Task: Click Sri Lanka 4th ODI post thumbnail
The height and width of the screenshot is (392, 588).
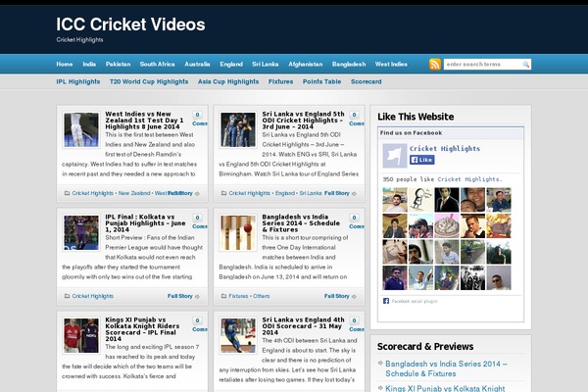Action: [238, 335]
